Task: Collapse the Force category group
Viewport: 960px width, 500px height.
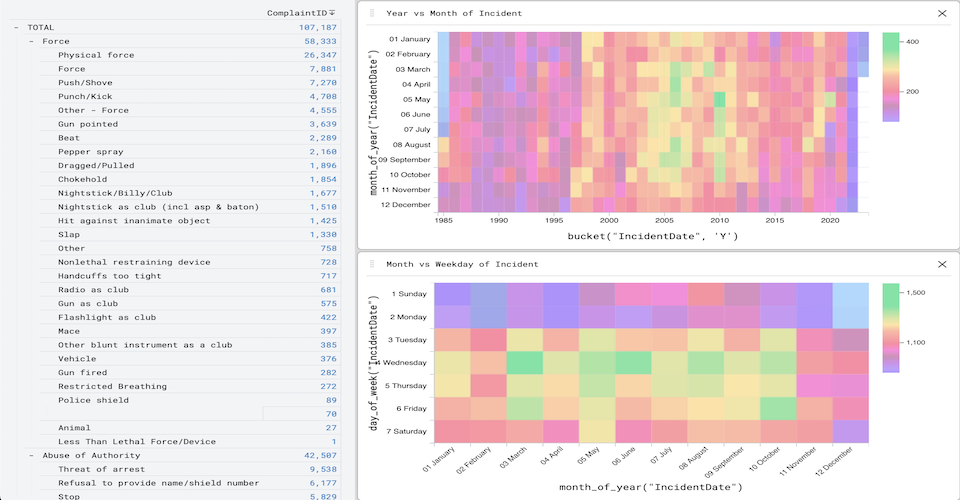Action: click(x=32, y=41)
